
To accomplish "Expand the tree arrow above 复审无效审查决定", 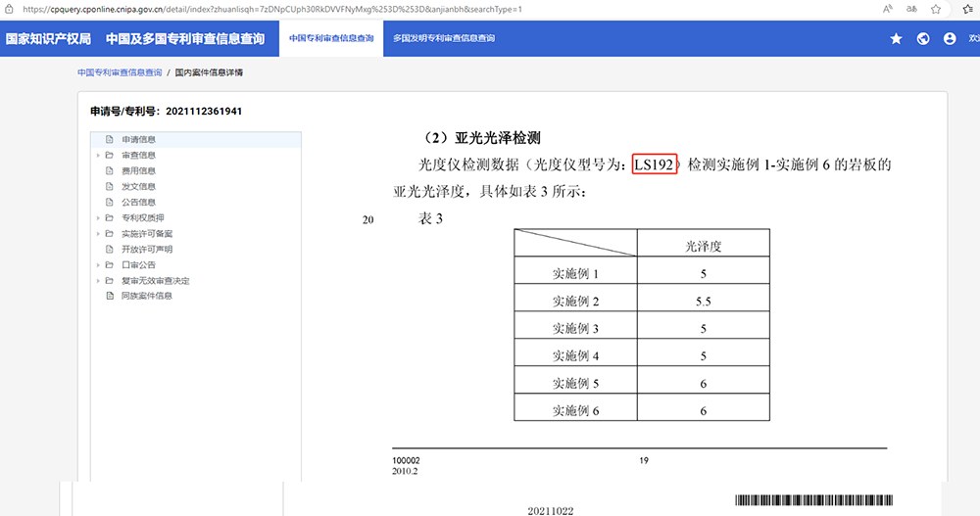I will click(x=98, y=265).
